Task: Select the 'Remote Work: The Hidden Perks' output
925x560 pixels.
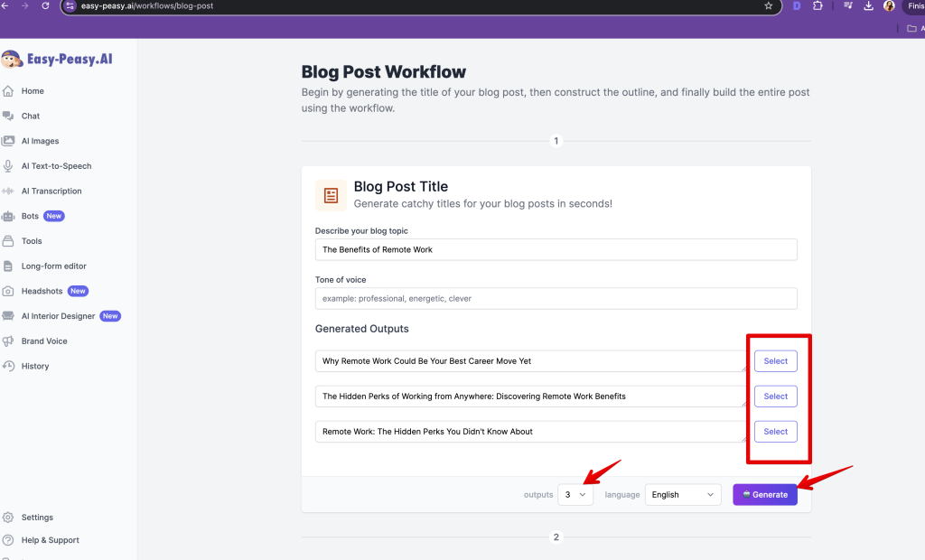Action: coord(775,432)
